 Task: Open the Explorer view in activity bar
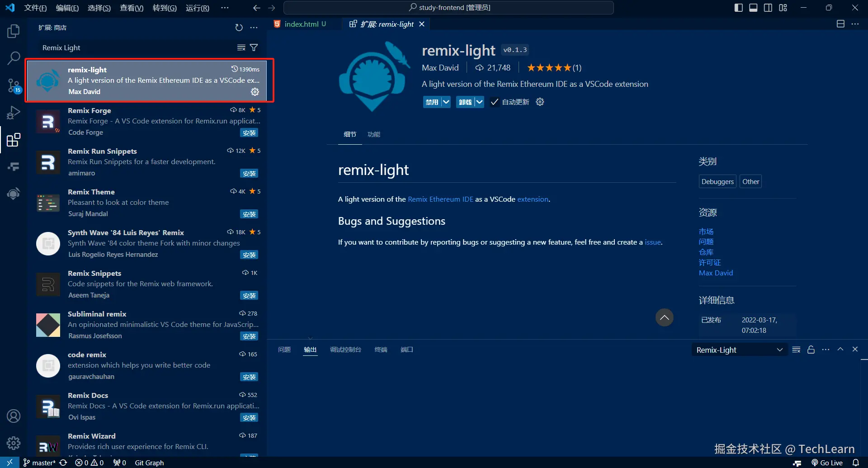tap(14, 31)
